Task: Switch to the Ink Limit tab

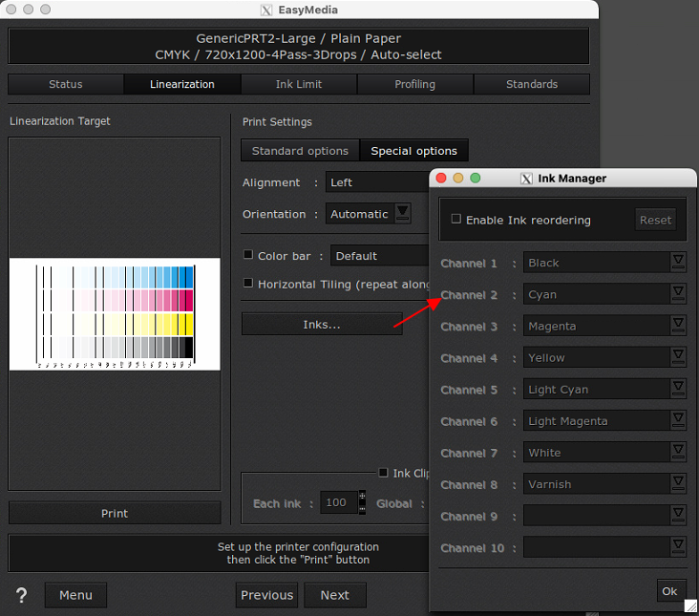Action: 299,84
